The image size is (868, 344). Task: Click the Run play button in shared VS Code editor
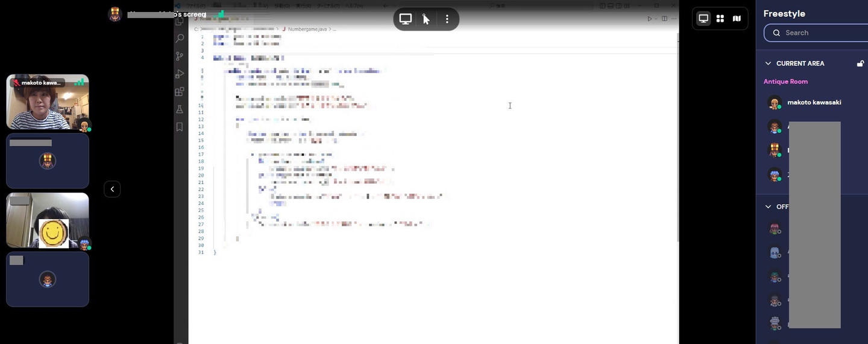click(649, 19)
